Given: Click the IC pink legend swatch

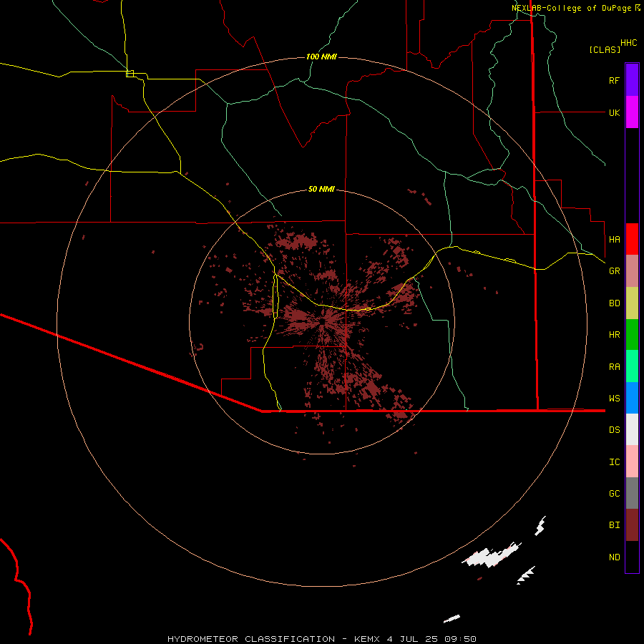Looking at the screenshot, I should point(632,462).
